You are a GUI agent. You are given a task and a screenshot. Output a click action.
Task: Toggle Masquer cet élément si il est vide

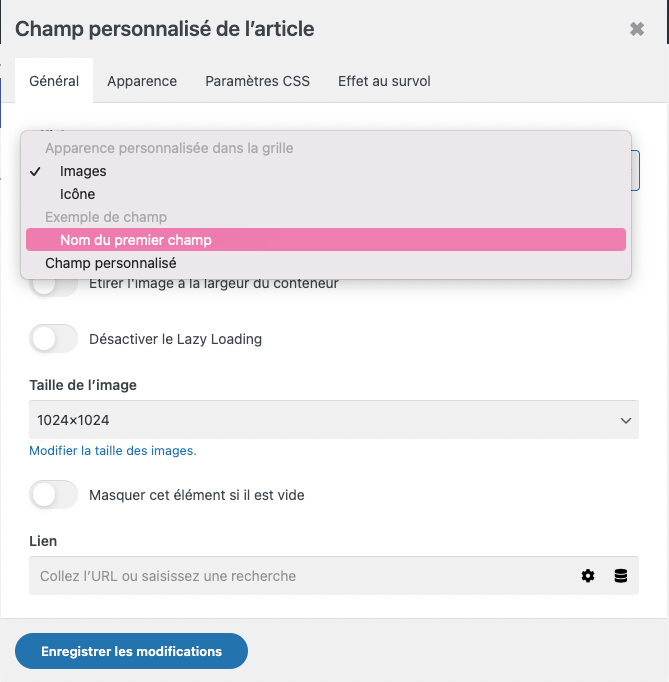tap(54, 494)
